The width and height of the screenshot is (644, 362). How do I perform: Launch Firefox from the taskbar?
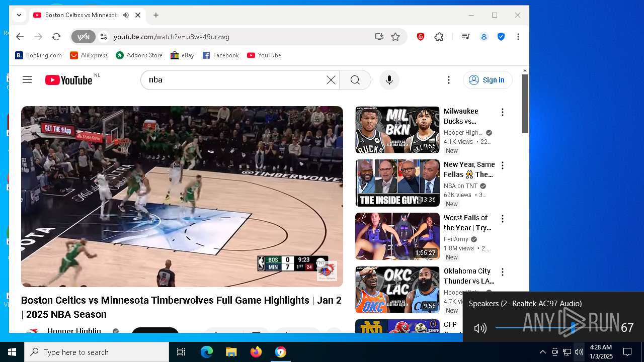256,352
